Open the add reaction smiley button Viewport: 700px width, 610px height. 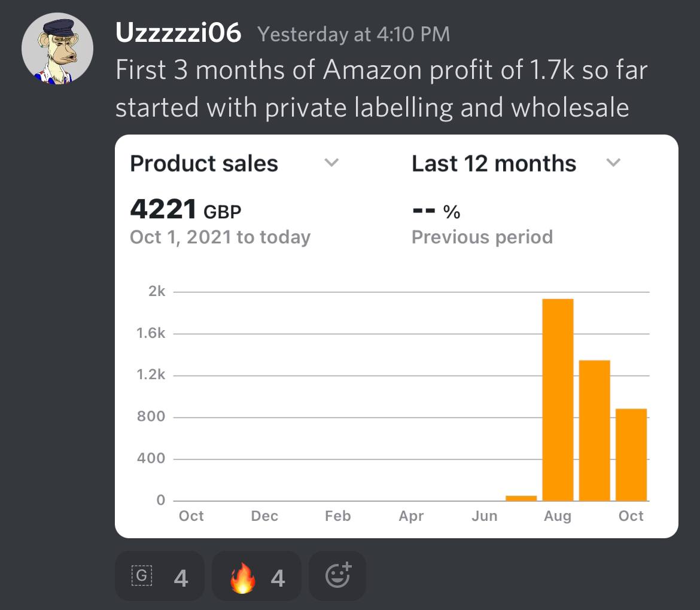337,576
